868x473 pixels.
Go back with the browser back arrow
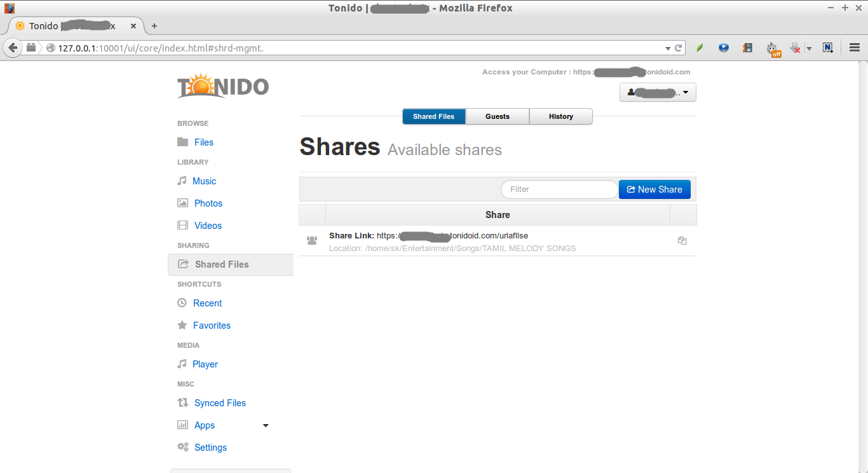click(12, 48)
